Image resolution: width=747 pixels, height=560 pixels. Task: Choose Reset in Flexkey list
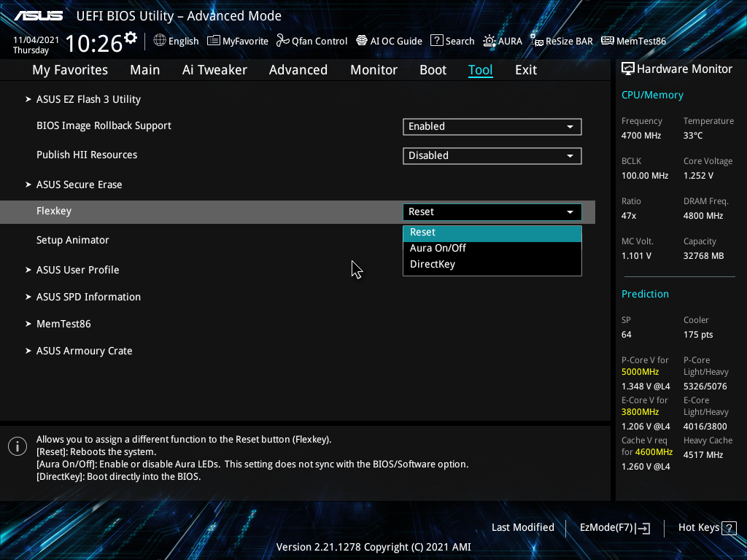click(x=492, y=233)
